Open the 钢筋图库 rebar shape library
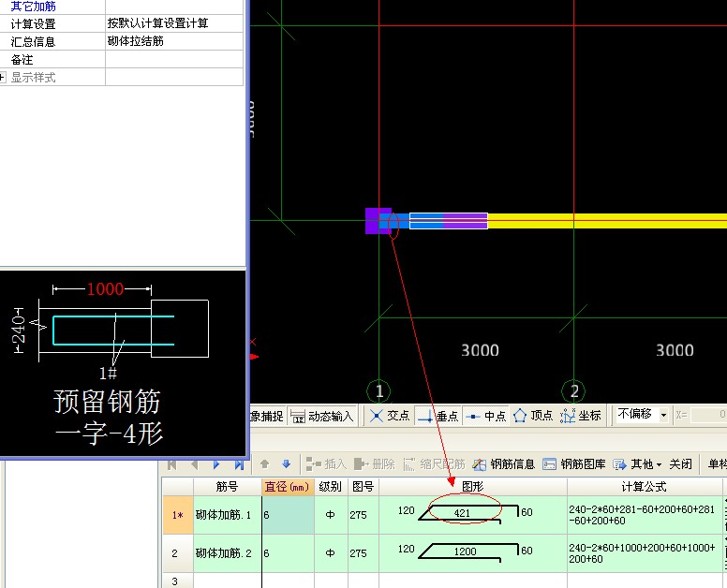 click(574, 463)
